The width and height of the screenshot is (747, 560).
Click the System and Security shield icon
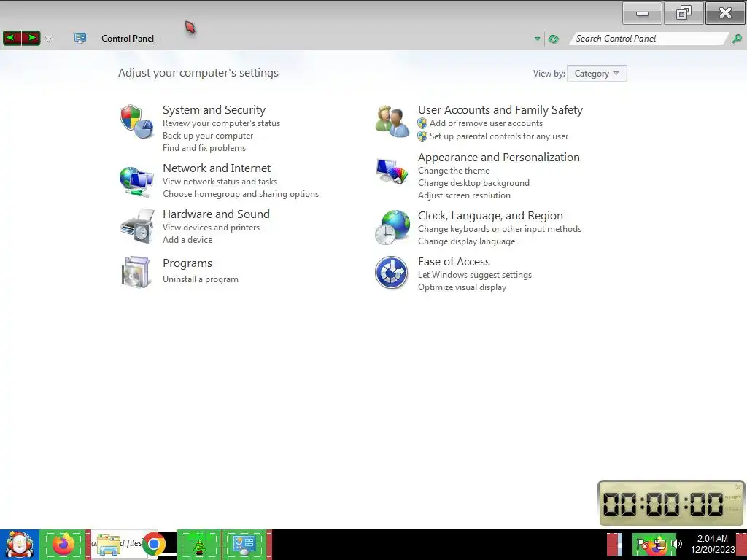(136, 122)
